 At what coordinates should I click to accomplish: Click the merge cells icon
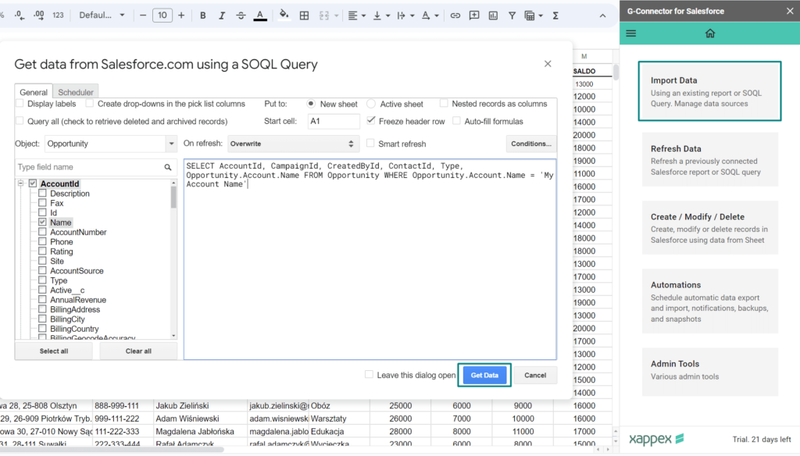point(324,15)
